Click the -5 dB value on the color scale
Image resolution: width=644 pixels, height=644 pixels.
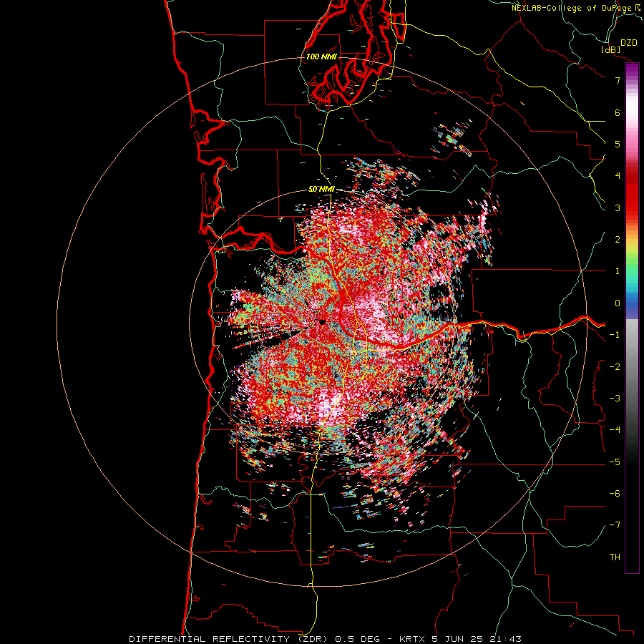615,462
